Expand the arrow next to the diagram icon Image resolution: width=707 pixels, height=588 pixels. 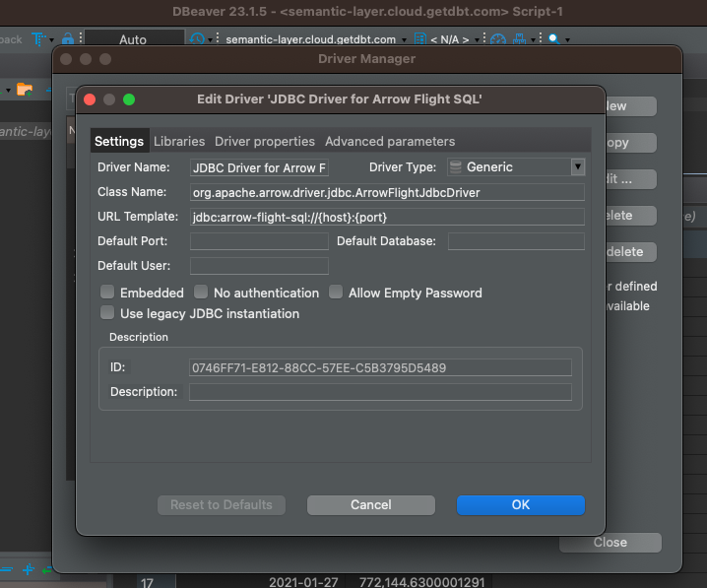(533, 40)
